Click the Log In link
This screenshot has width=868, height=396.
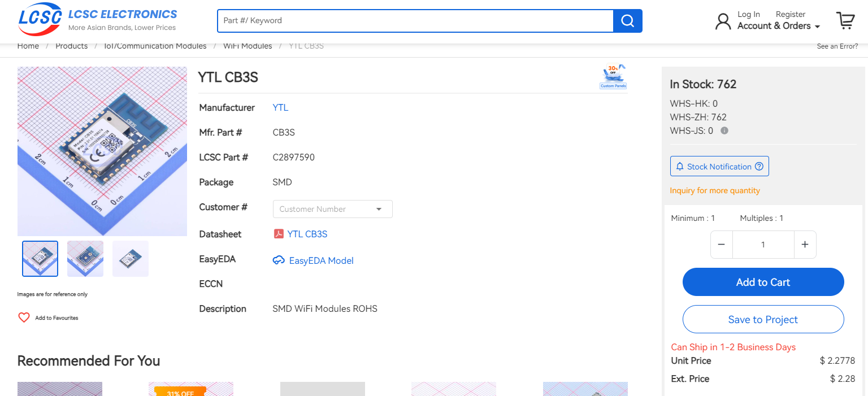pyautogui.click(x=749, y=14)
